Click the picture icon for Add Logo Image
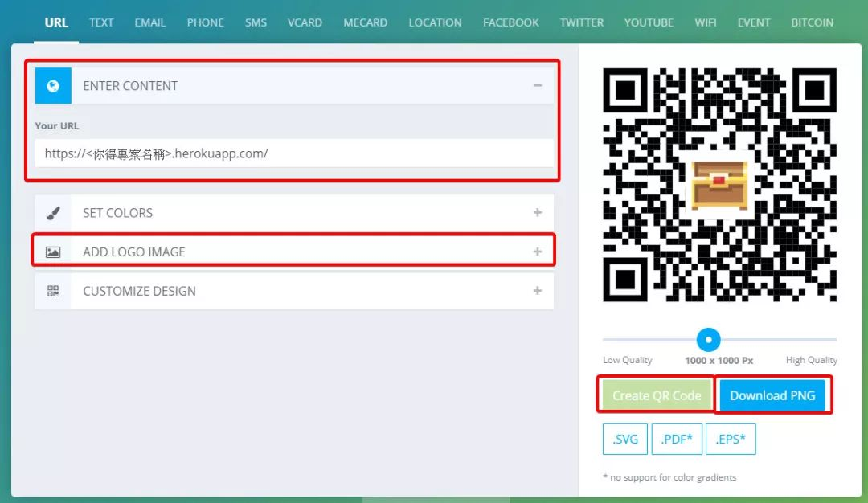The height and width of the screenshot is (503, 868). pyautogui.click(x=53, y=251)
